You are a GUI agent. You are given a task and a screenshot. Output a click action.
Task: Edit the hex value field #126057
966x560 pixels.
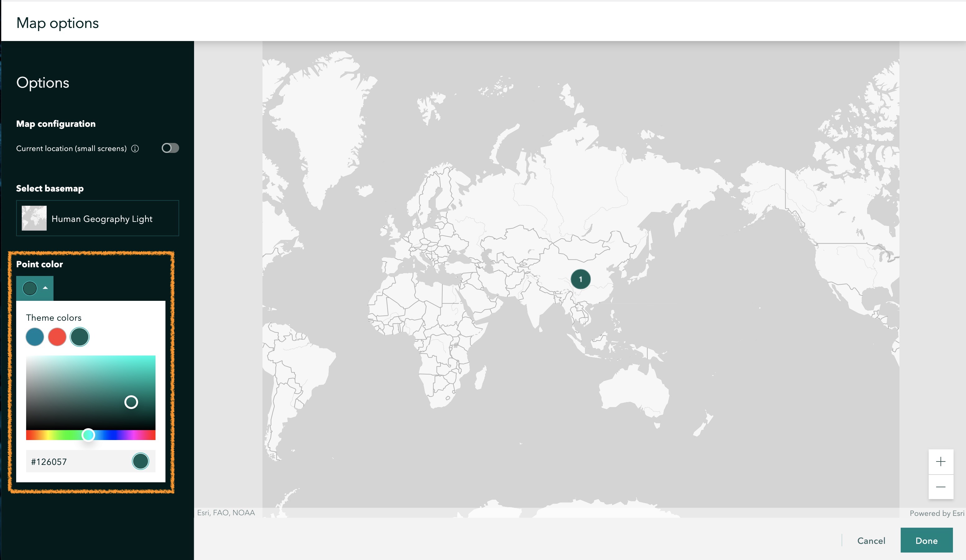click(58, 461)
